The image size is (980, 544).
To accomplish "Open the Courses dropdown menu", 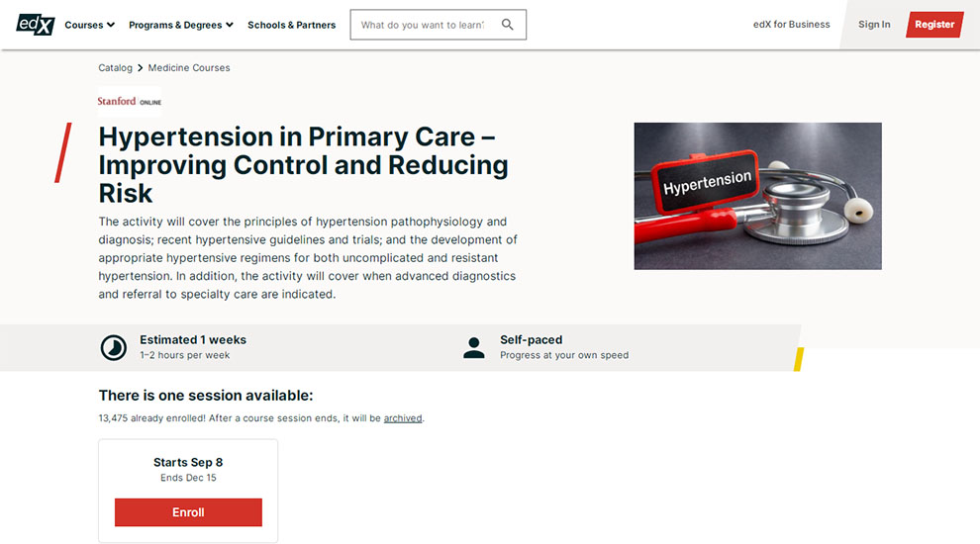I will click(x=89, y=25).
